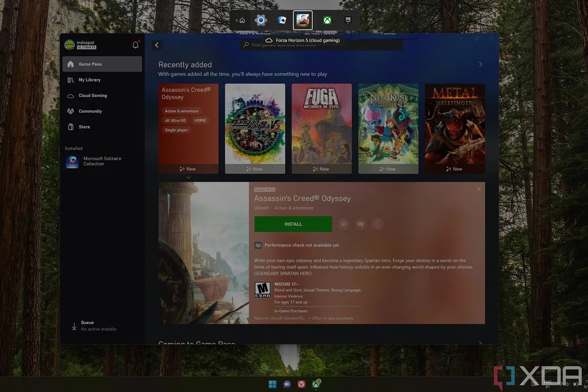Close the Assassin's Creed details panel
This screenshot has height=392, width=588.
click(479, 189)
